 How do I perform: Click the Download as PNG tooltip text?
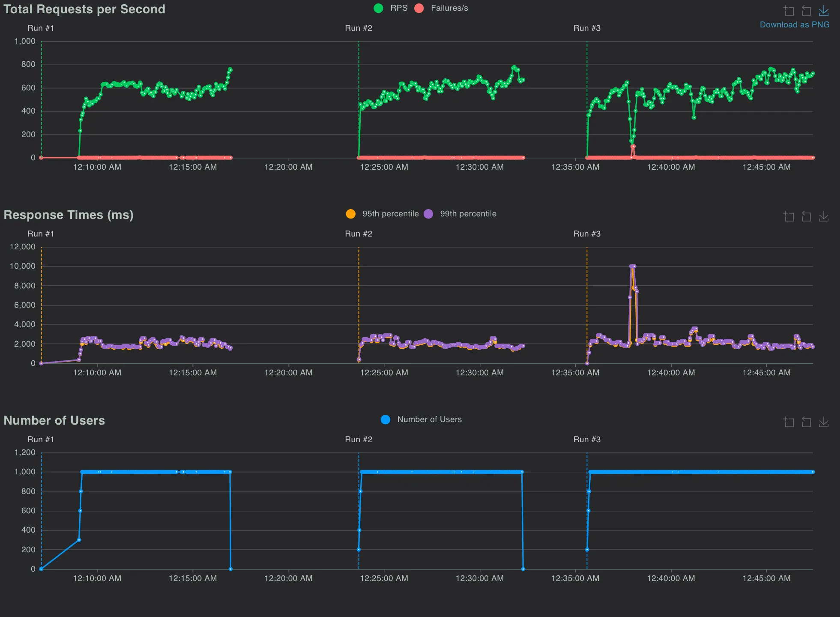[794, 25]
